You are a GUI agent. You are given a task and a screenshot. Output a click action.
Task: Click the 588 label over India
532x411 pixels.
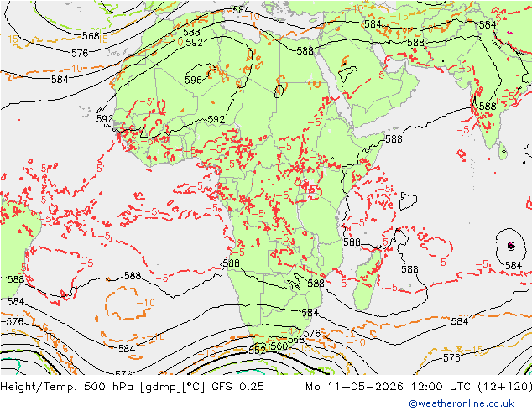[488, 107]
